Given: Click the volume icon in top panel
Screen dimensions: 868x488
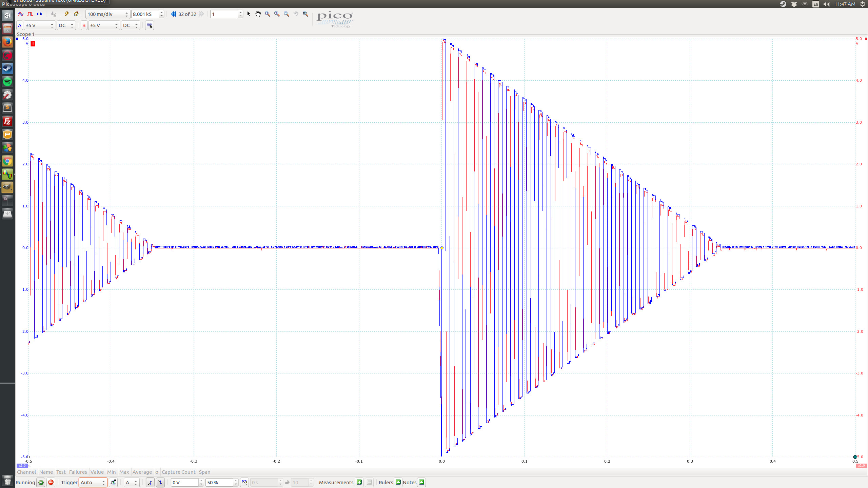Looking at the screenshot, I should 826,4.
